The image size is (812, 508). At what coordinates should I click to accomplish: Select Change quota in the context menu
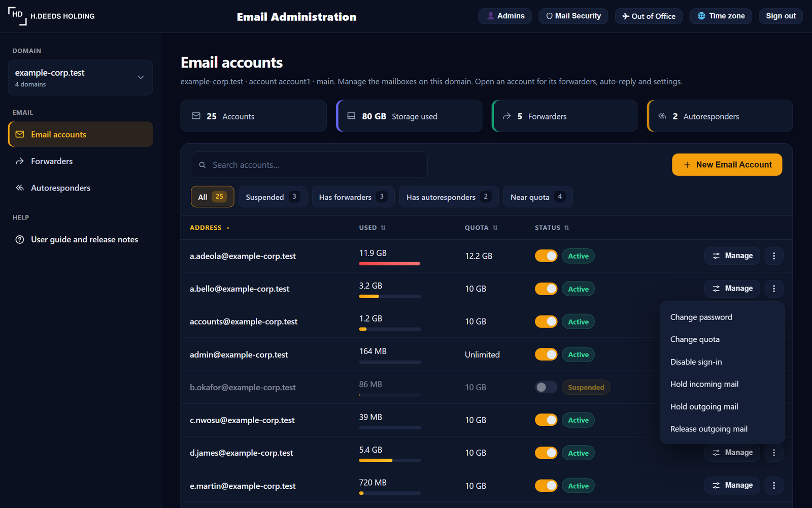click(x=722, y=339)
